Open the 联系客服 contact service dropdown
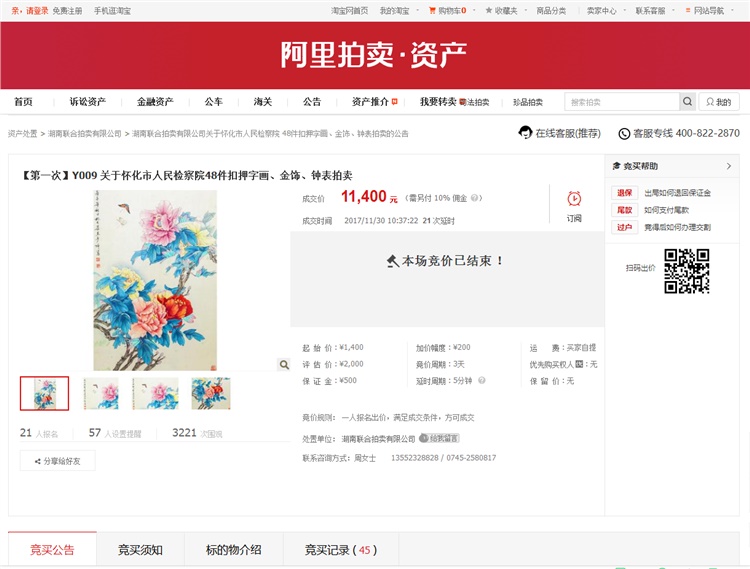 [654, 11]
